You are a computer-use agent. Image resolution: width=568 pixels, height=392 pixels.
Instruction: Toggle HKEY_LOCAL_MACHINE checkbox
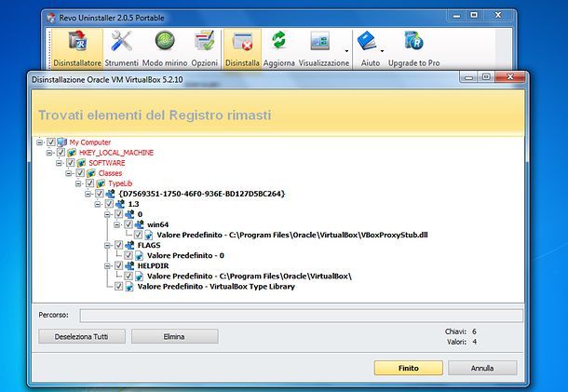tap(61, 153)
